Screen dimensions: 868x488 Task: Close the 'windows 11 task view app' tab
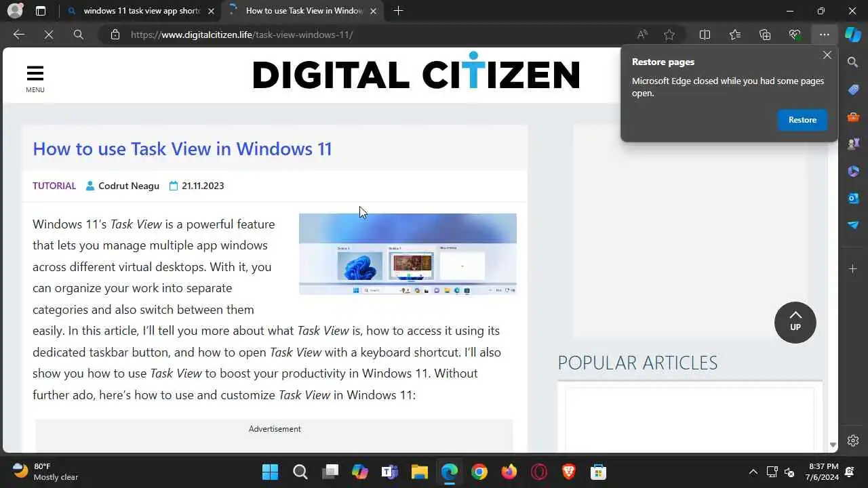(x=211, y=11)
